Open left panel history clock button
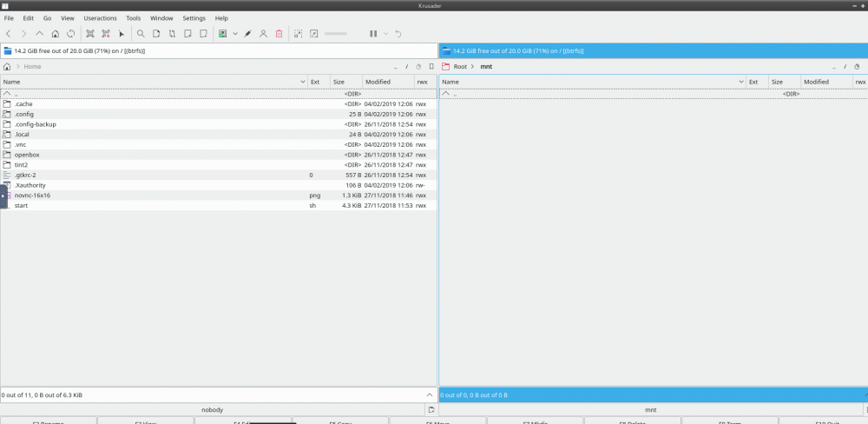 coord(418,67)
